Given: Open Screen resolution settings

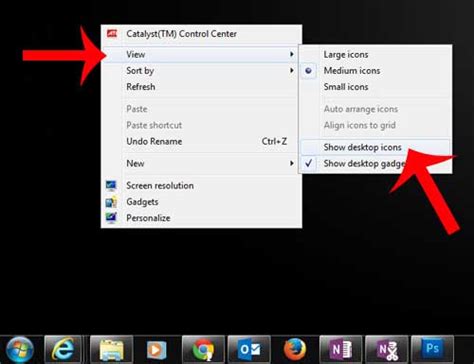Looking at the screenshot, I should 201,186.
